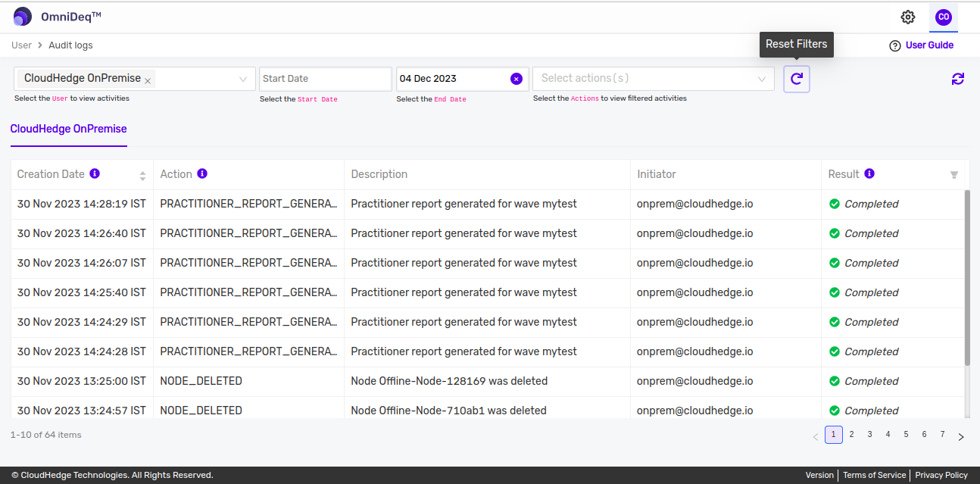Click NODE_DELETED action in 13:24:57 row

tap(201, 411)
